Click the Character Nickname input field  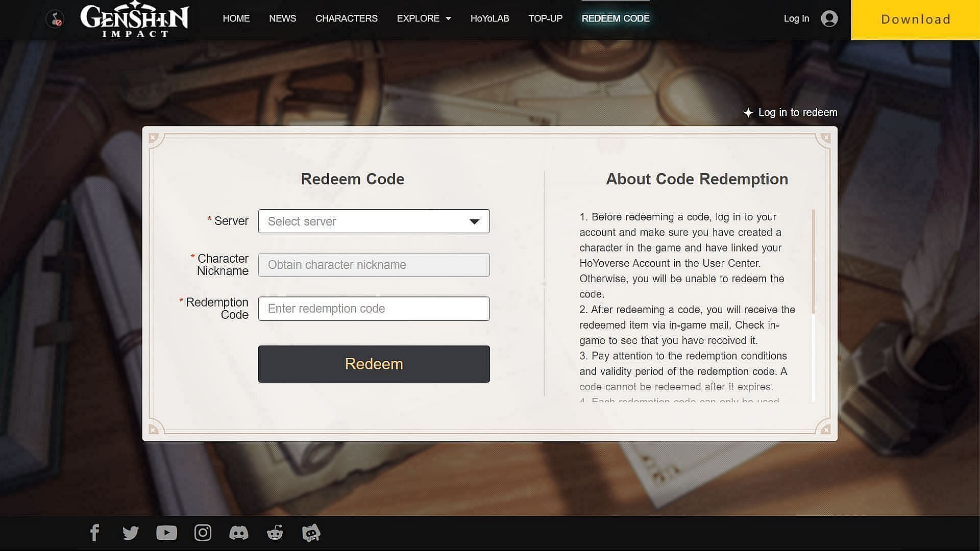pos(374,264)
